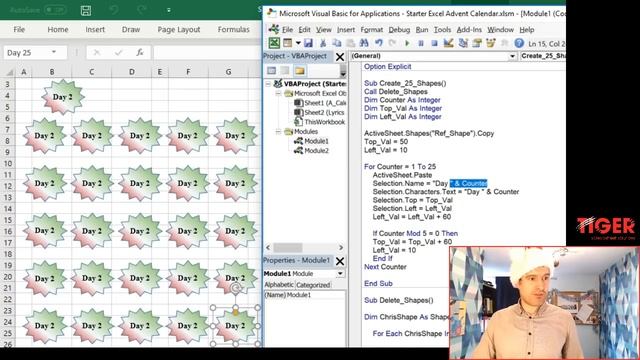Click the blue Help question mark icon

(x=519, y=43)
